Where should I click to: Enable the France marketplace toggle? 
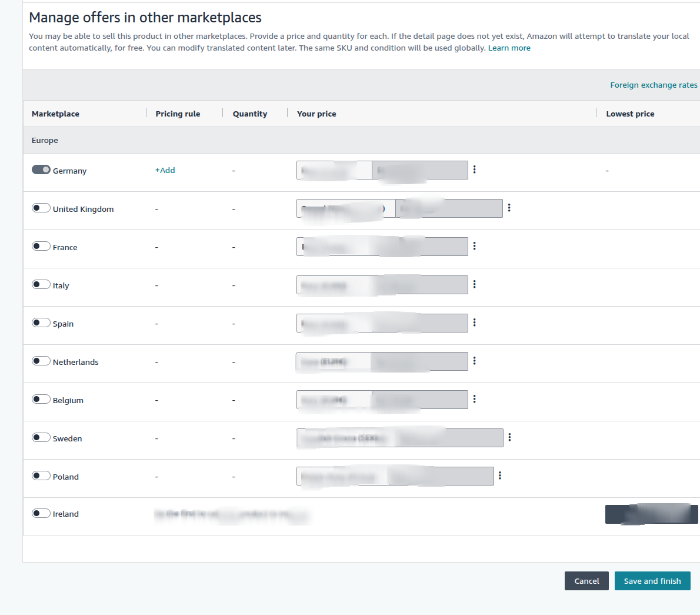(x=41, y=246)
